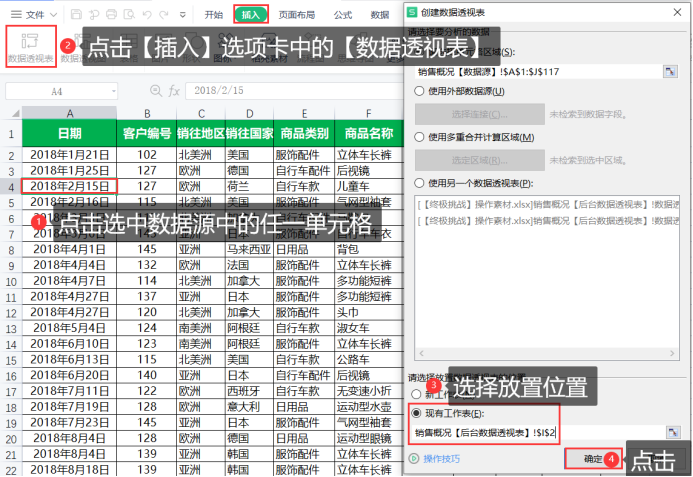The height and width of the screenshot is (477, 693).
Task: Click the left arrow of the list scrollbar
Action: click(421, 353)
